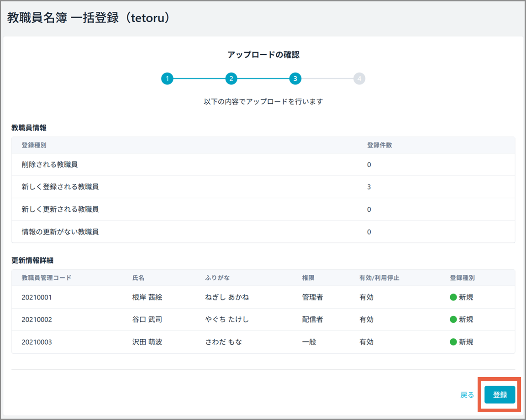Click アップロードの確認 heading
Viewport: 526px width, 420px height.
tap(263, 54)
